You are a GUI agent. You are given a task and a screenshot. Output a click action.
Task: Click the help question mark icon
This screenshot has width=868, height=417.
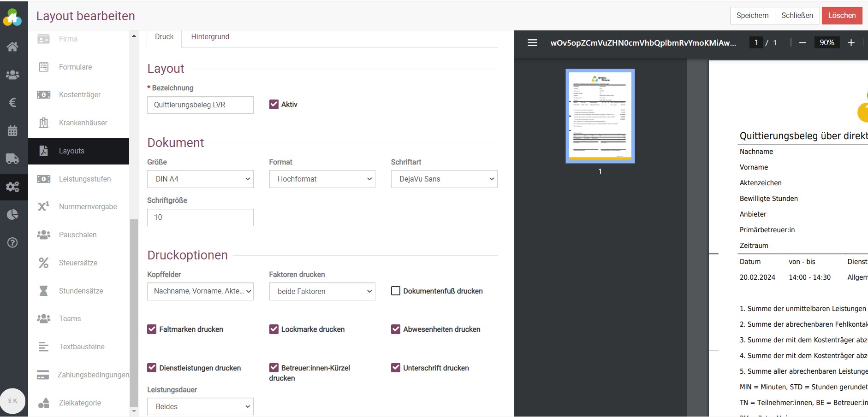click(x=12, y=243)
